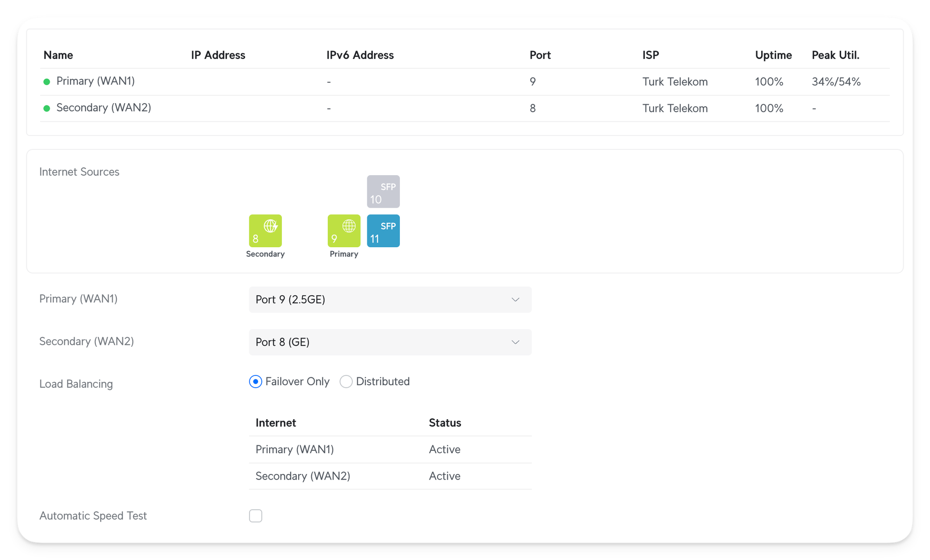This screenshot has width=930, height=560.
Task: Open Primary (WAN1) row in top table
Action: coord(95,81)
